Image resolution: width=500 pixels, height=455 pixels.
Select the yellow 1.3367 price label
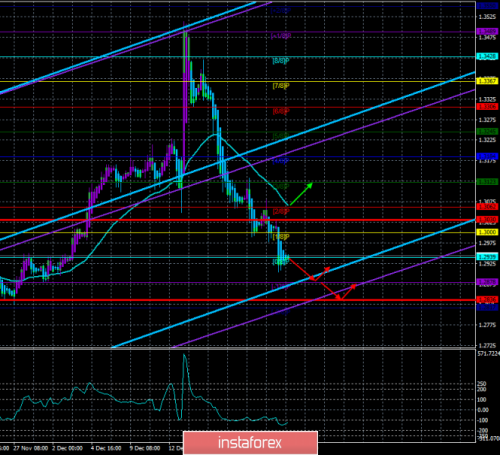tap(488, 81)
